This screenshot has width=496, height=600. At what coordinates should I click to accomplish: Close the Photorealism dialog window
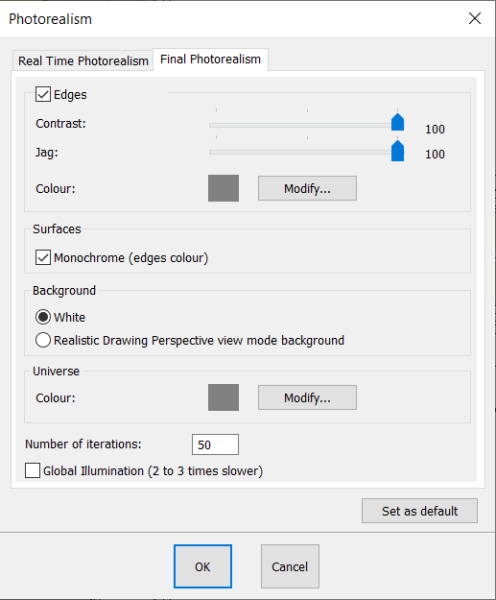475,18
